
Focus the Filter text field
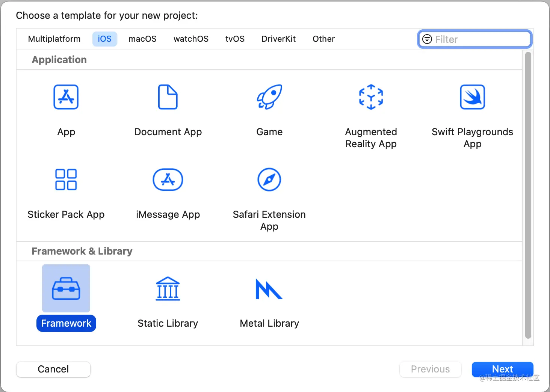pyautogui.click(x=475, y=39)
